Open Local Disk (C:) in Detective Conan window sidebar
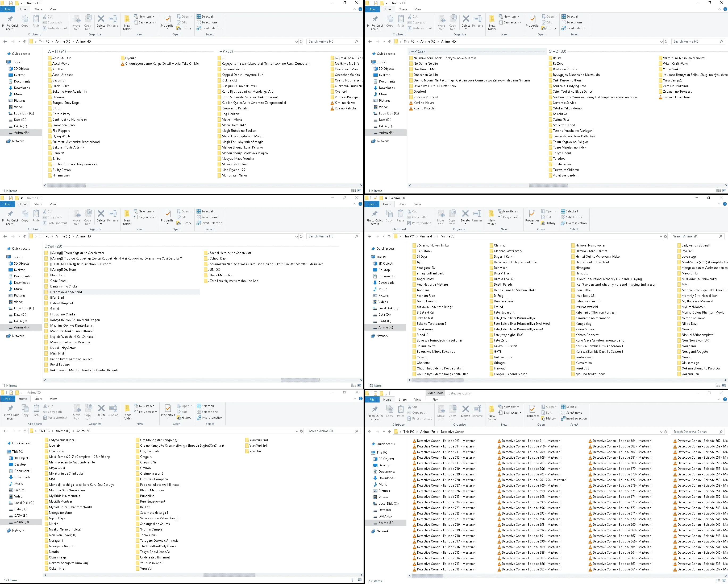 click(x=386, y=504)
